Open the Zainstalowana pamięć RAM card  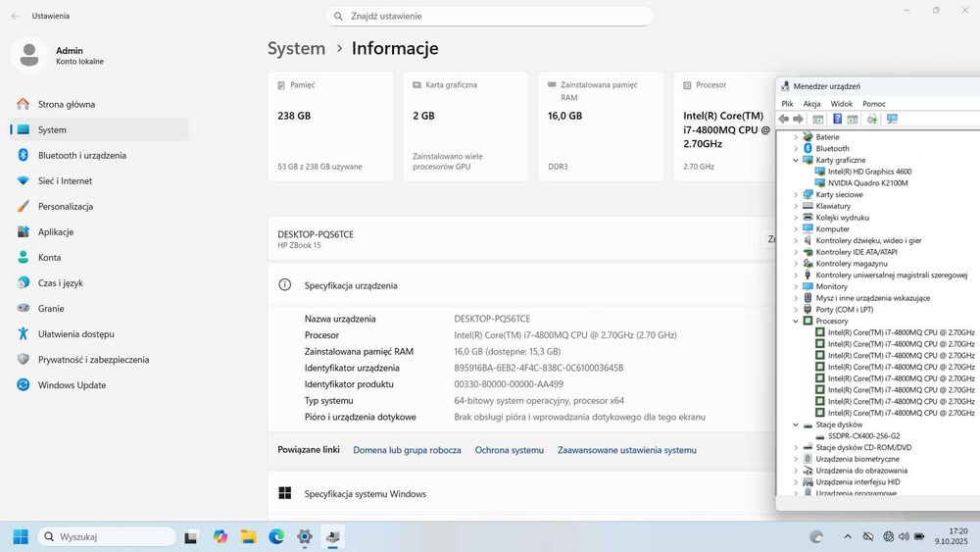[601, 126]
